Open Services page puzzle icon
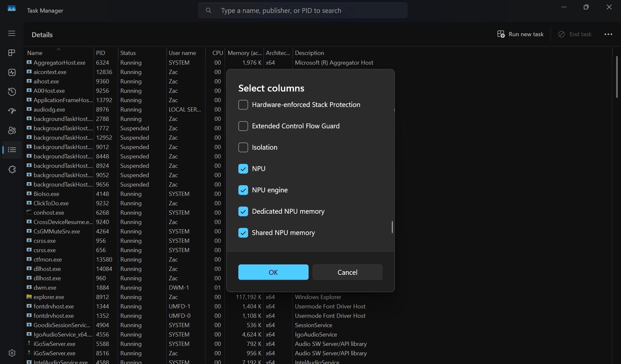This screenshot has width=621, height=364. [12, 169]
